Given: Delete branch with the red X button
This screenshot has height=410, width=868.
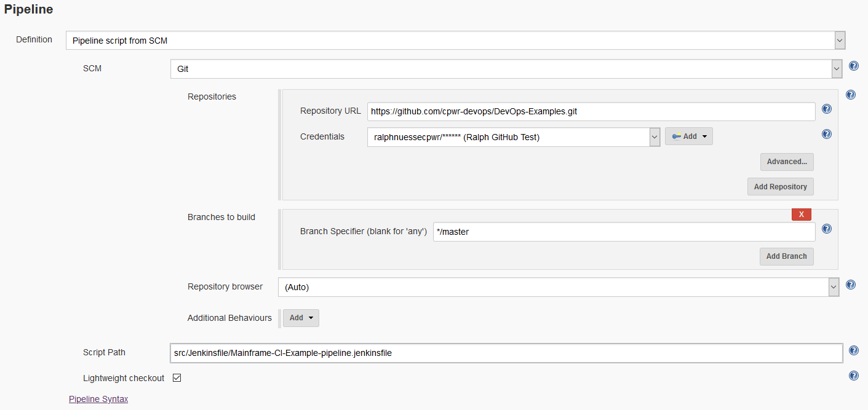Looking at the screenshot, I should tap(801, 214).
